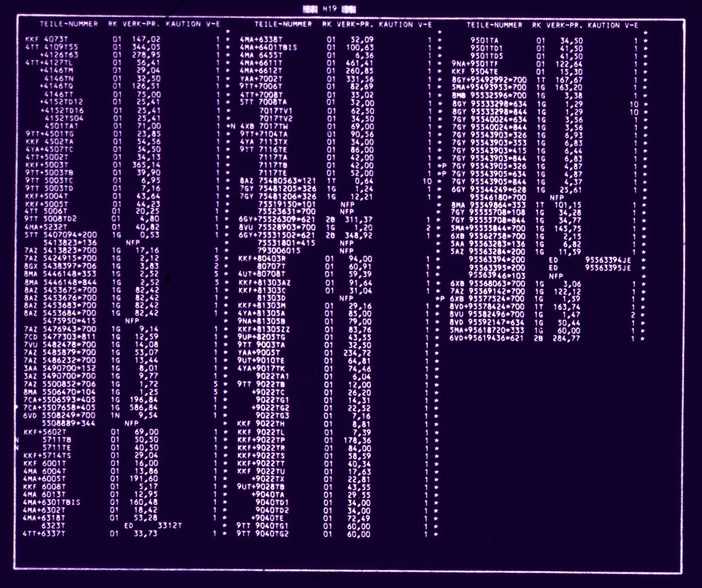Select part number 4TT+6337T
The image size is (702, 588).
44,533
